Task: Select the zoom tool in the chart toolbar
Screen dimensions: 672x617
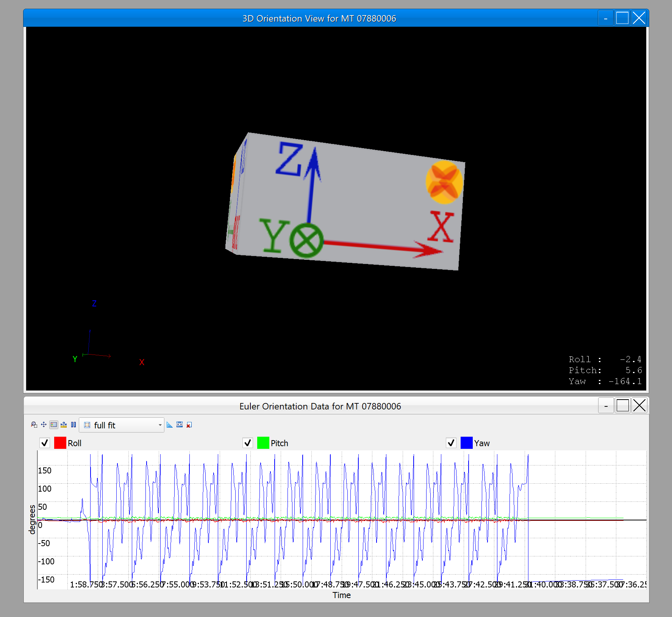Action: click(x=34, y=425)
